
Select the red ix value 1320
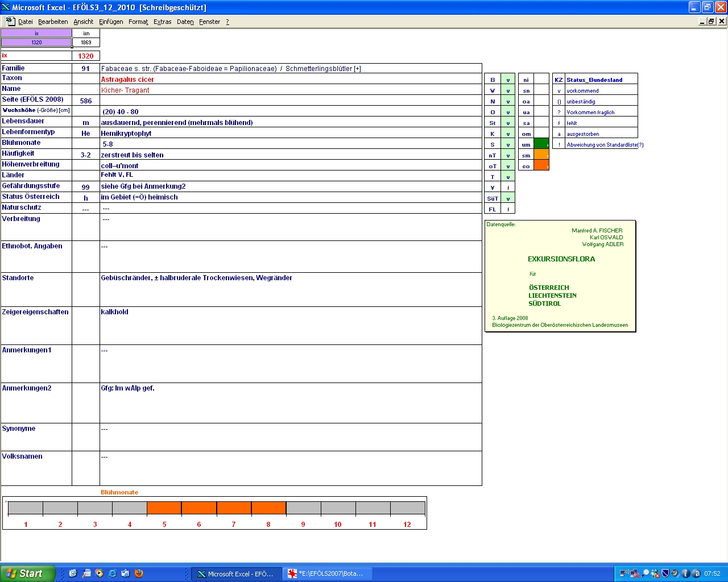pyautogui.click(x=86, y=56)
